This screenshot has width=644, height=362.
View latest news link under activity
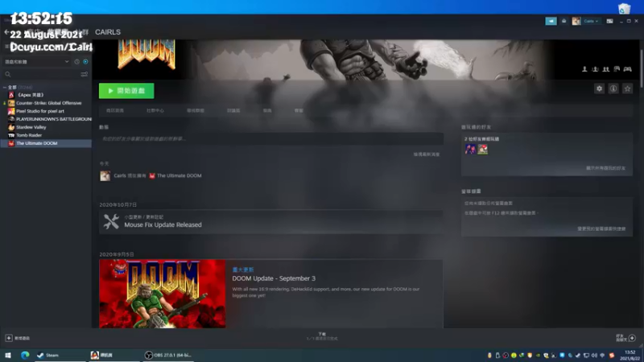[427, 154]
